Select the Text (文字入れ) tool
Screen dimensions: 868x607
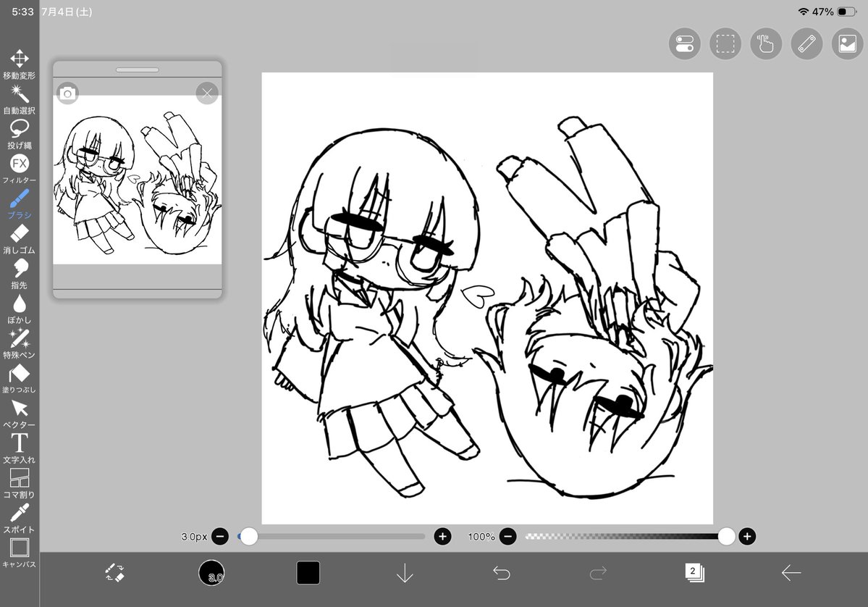(x=20, y=448)
